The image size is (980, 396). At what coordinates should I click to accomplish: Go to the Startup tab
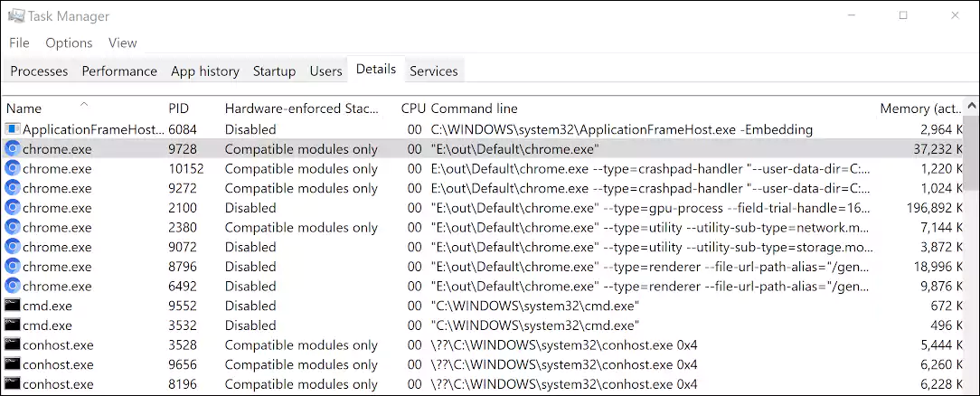pyautogui.click(x=274, y=71)
